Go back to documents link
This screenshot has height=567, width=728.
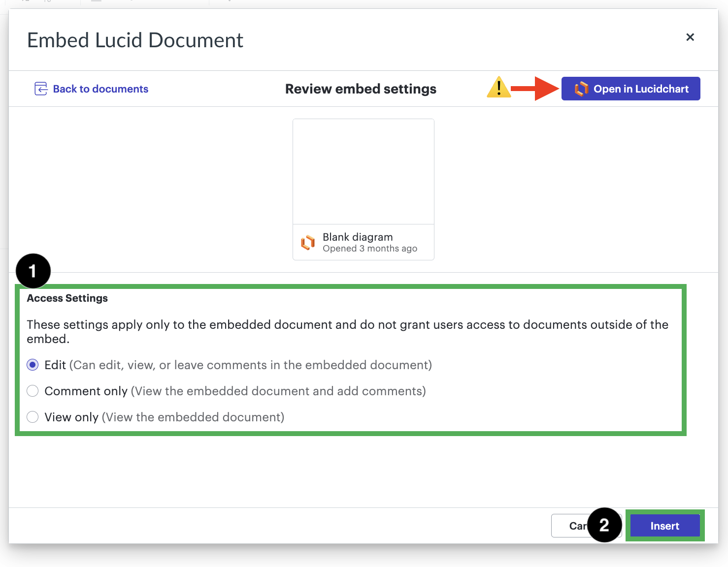(100, 89)
